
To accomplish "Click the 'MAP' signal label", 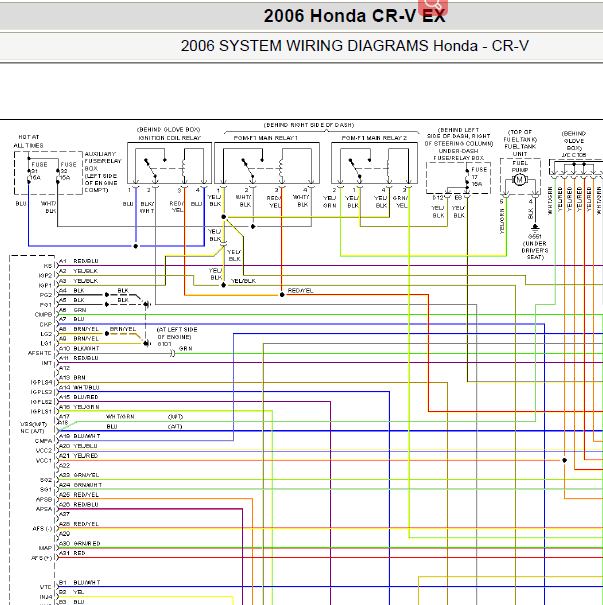I will point(45,548).
